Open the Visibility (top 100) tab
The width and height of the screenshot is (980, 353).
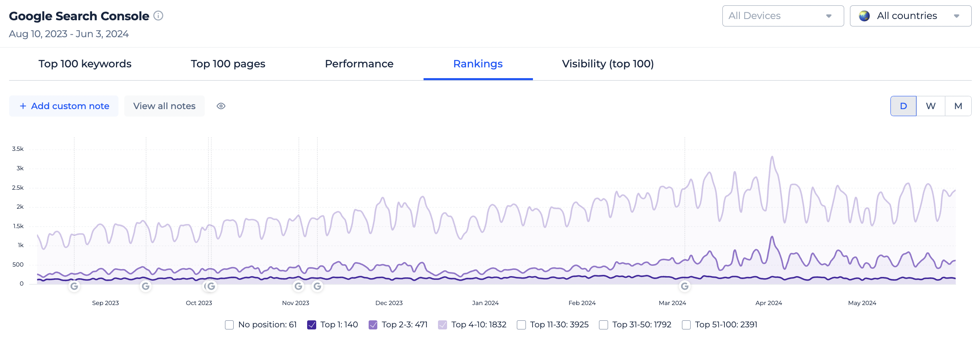coord(608,64)
